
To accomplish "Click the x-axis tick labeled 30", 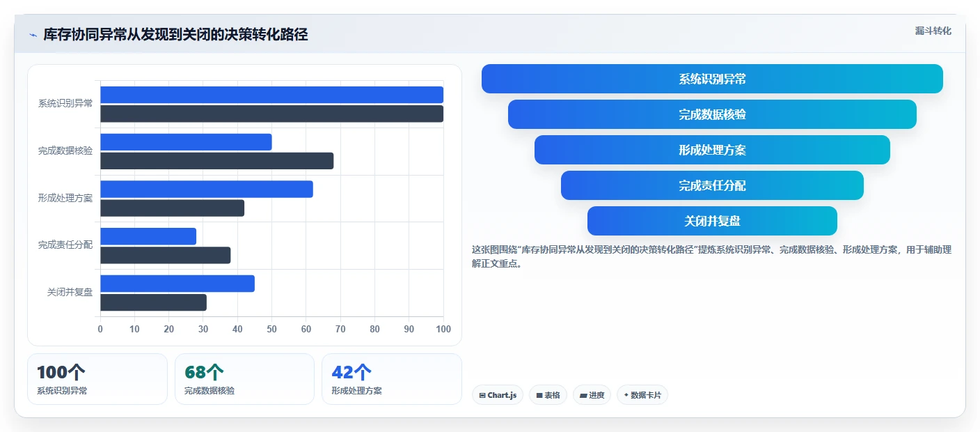I will click(203, 329).
